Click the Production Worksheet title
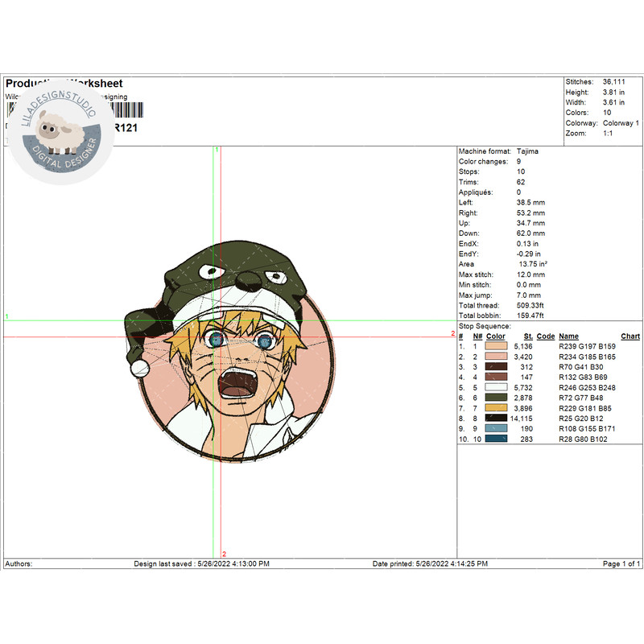Screen dimensions: 644x644 pos(64,84)
